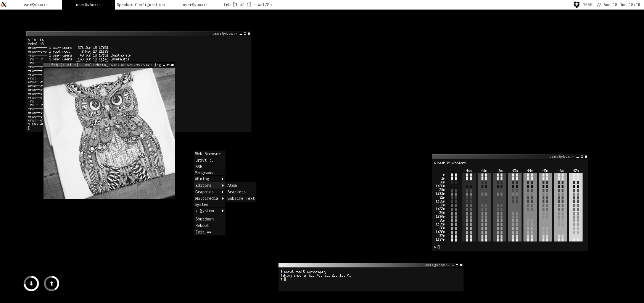
Task: Close the scrot terminal window
Action: coord(461,265)
